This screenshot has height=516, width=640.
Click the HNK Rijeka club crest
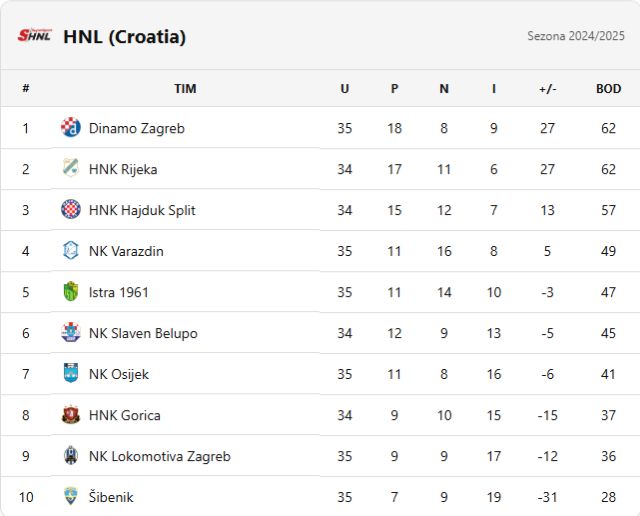[x=70, y=169]
